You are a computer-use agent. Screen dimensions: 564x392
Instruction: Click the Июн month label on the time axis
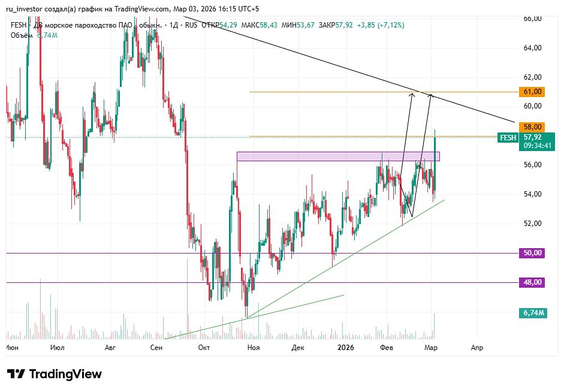pyautogui.click(x=12, y=348)
